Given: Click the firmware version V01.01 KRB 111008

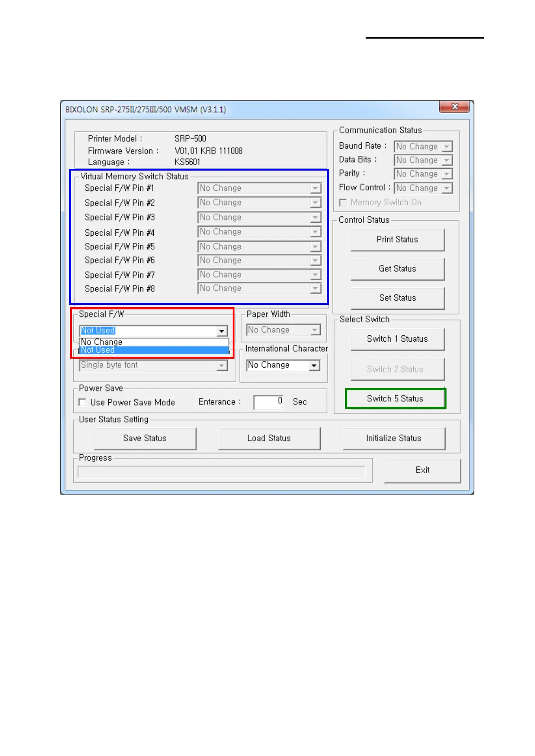Looking at the screenshot, I should point(208,151).
